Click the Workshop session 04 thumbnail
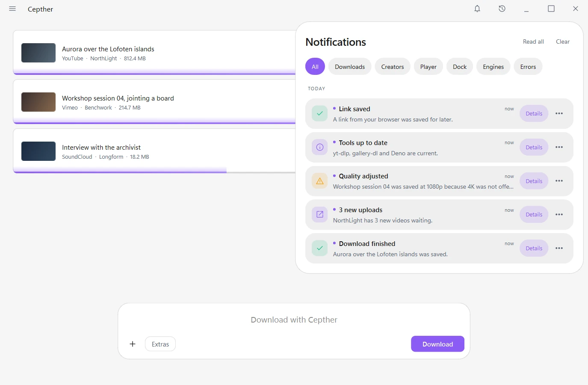The height and width of the screenshot is (385, 588). (x=38, y=102)
